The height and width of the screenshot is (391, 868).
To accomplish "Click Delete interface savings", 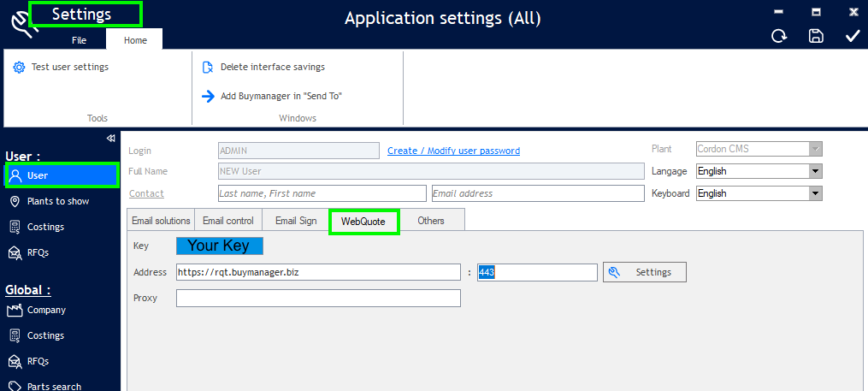I will [x=272, y=67].
